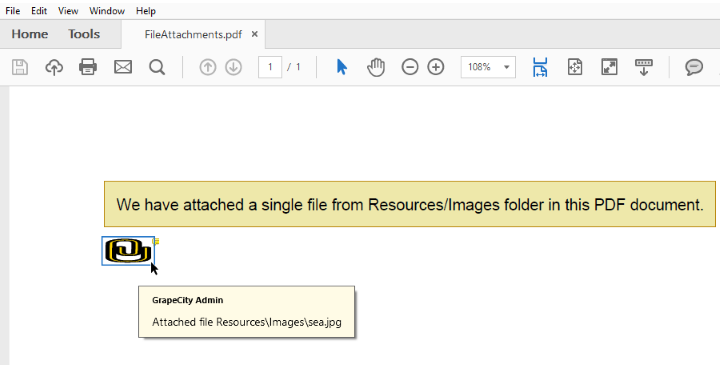This screenshot has width=720, height=365.
Task: Select the FileAttachments.pdf tab
Action: (x=193, y=34)
